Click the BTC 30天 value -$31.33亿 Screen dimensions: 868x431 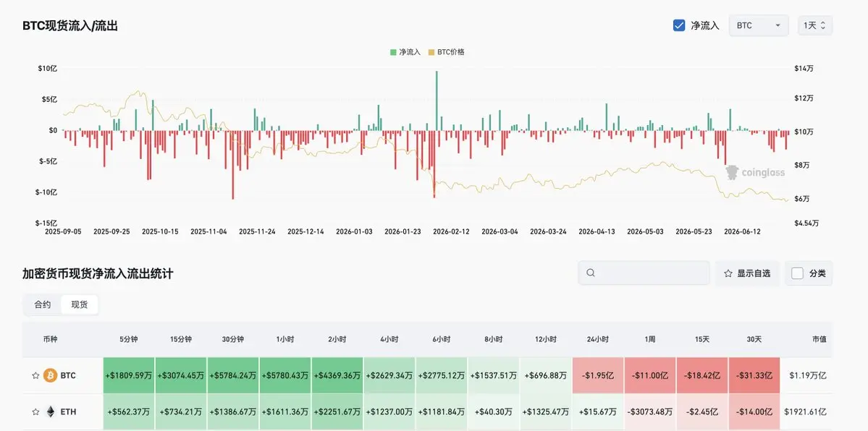[x=754, y=375]
